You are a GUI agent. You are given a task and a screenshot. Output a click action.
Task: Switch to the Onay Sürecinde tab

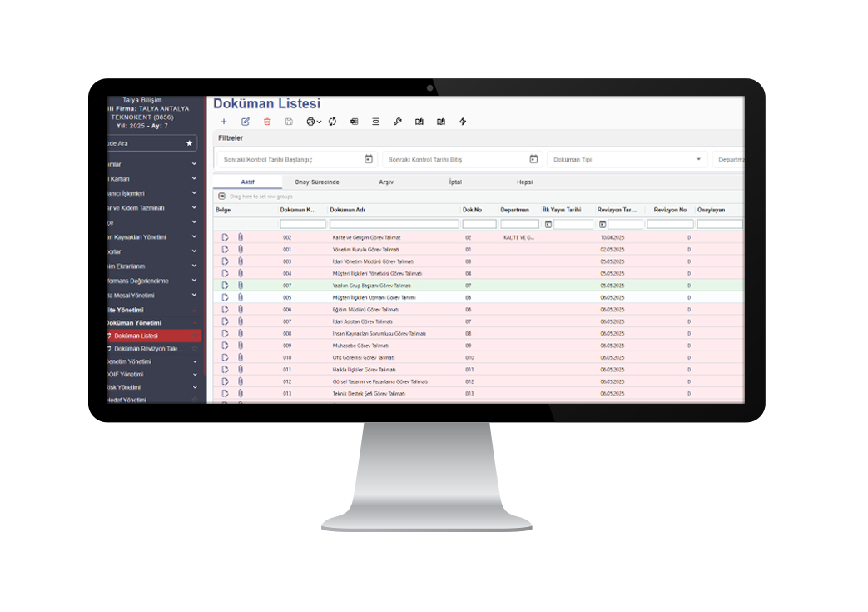click(x=316, y=182)
